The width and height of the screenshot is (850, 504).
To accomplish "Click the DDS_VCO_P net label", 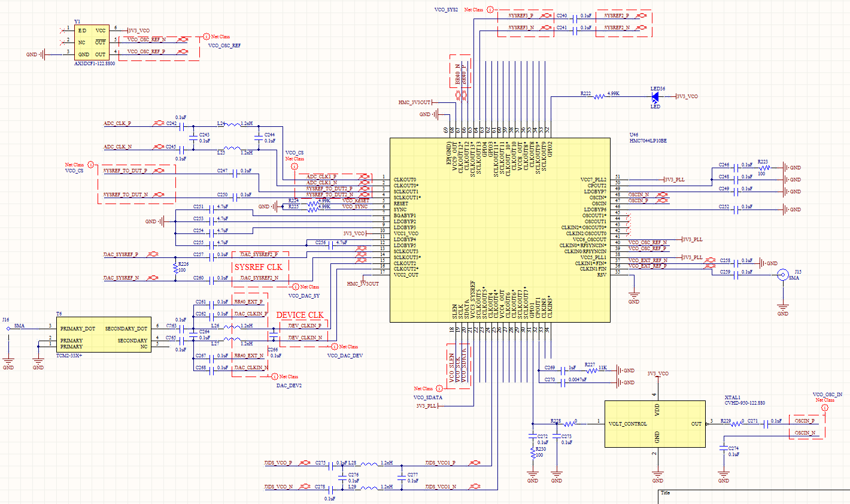I will [278, 463].
